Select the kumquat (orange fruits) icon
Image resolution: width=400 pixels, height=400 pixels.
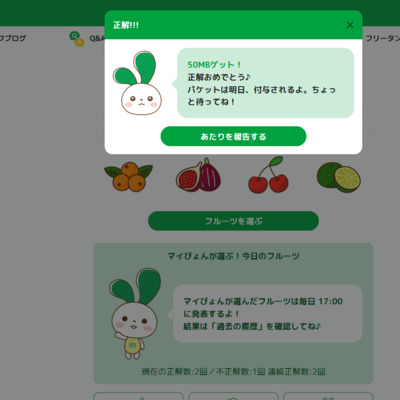(x=129, y=176)
